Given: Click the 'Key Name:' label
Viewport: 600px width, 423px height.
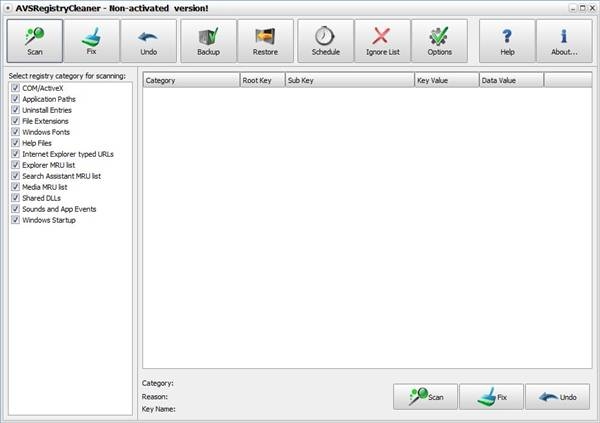Looking at the screenshot, I should pos(158,409).
